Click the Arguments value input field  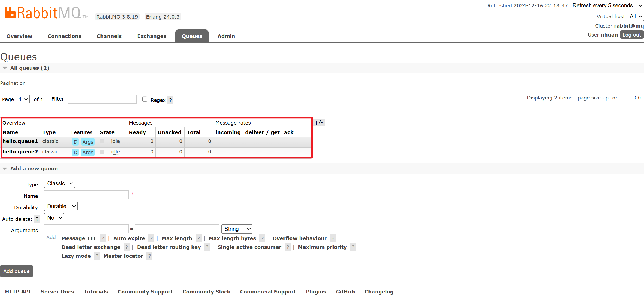(177, 229)
